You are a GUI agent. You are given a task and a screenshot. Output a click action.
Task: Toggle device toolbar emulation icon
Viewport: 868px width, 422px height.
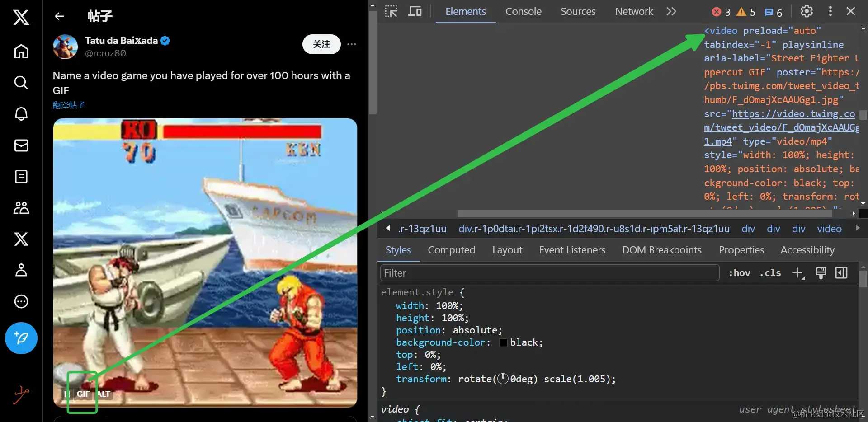pyautogui.click(x=415, y=11)
